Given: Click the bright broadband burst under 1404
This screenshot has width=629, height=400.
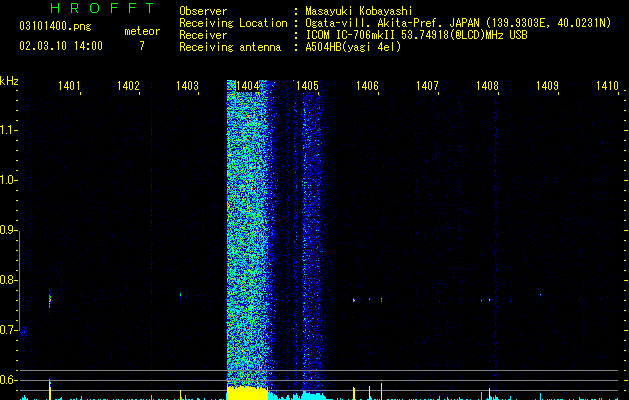Looking at the screenshot, I should click(x=249, y=233).
